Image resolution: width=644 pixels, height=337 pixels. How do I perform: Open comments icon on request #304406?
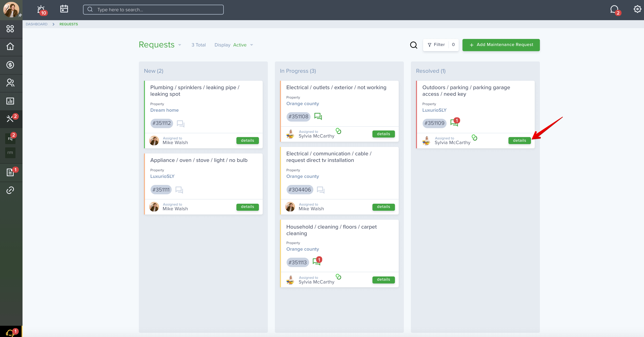coord(321,190)
